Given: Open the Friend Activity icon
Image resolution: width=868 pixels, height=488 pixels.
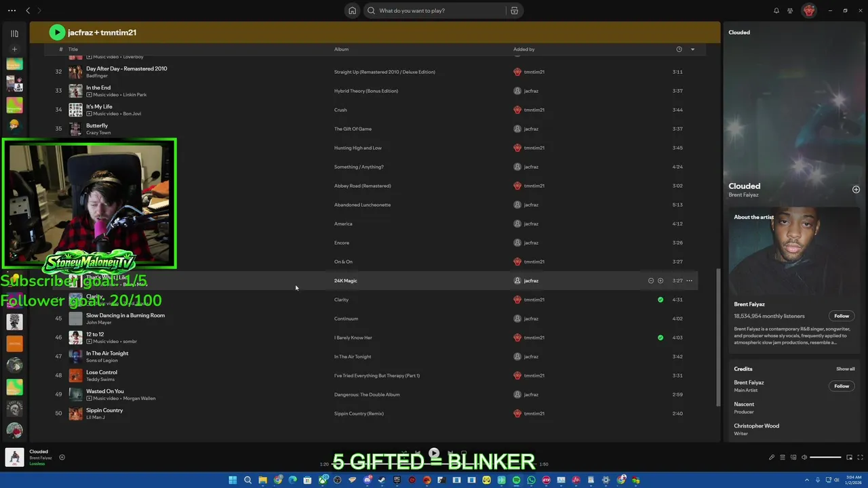Looking at the screenshot, I should pyautogui.click(x=790, y=11).
